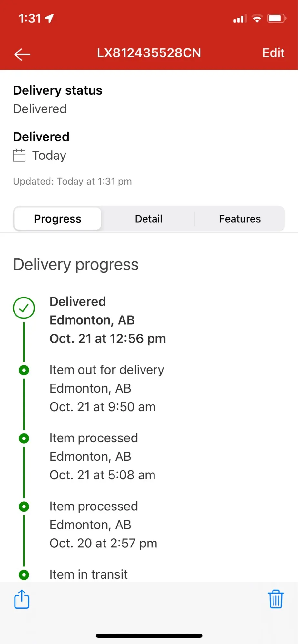The height and width of the screenshot is (644, 298).
Task: Select the Item in transit marker
Action: (x=24, y=574)
